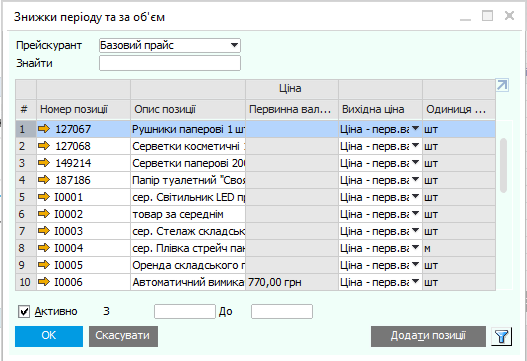Screen dimensions: 527x361
Task: Open Вихідна ціна dropdown for item I0005
Action: (x=415, y=265)
